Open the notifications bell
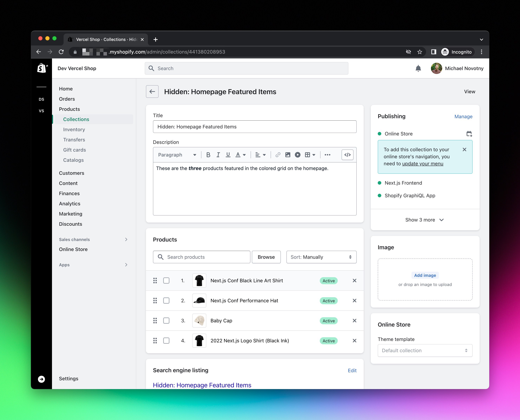Image resolution: width=520 pixels, height=420 pixels. pyautogui.click(x=418, y=69)
